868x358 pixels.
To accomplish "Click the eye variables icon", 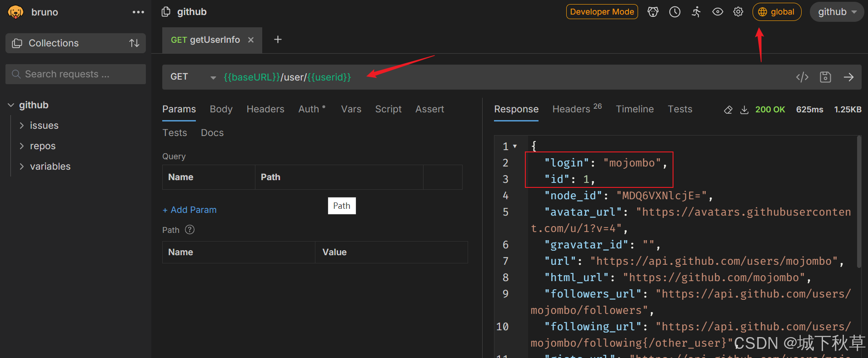I will pyautogui.click(x=718, y=12).
